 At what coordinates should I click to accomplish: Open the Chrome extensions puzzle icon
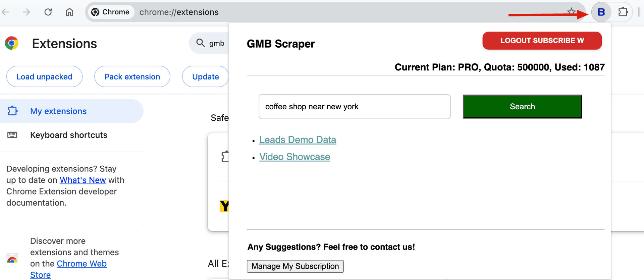click(623, 12)
